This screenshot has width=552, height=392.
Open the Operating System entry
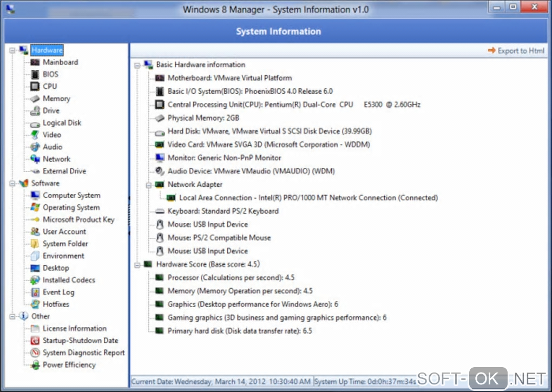[71, 207]
